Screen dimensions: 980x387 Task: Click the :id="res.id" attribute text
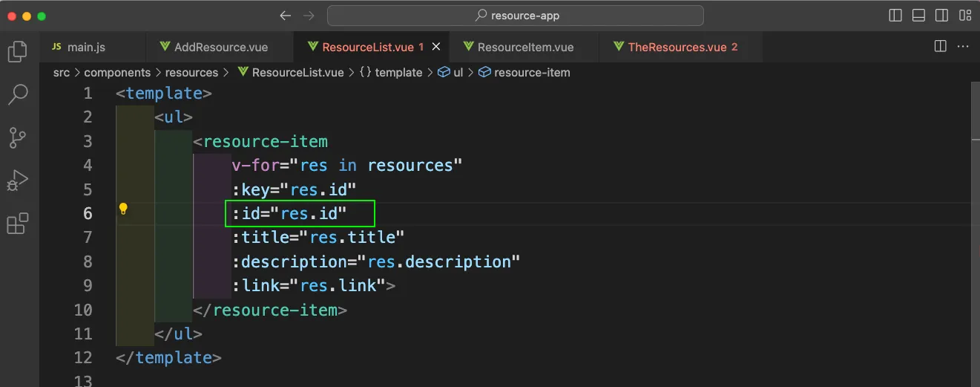289,213
